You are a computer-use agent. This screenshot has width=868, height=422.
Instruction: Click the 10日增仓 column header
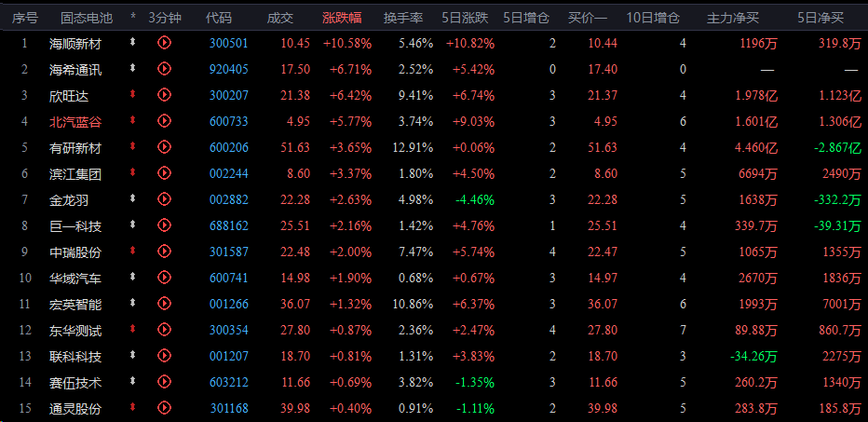(x=653, y=18)
